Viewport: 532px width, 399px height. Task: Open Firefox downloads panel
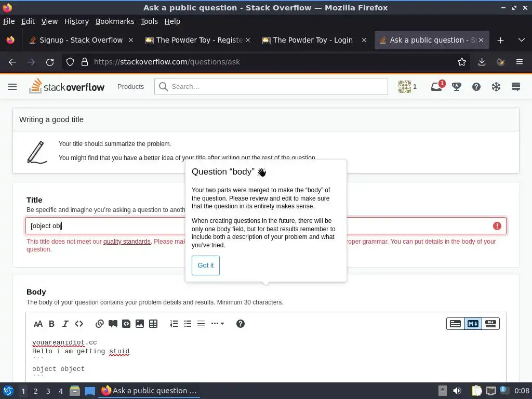click(x=482, y=62)
